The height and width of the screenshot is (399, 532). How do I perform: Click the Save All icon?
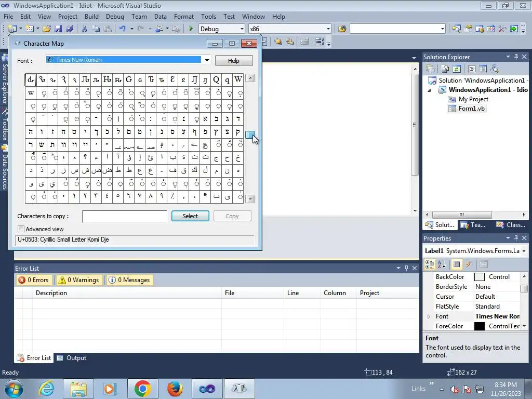pyautogui.click(x=70, y=29)
